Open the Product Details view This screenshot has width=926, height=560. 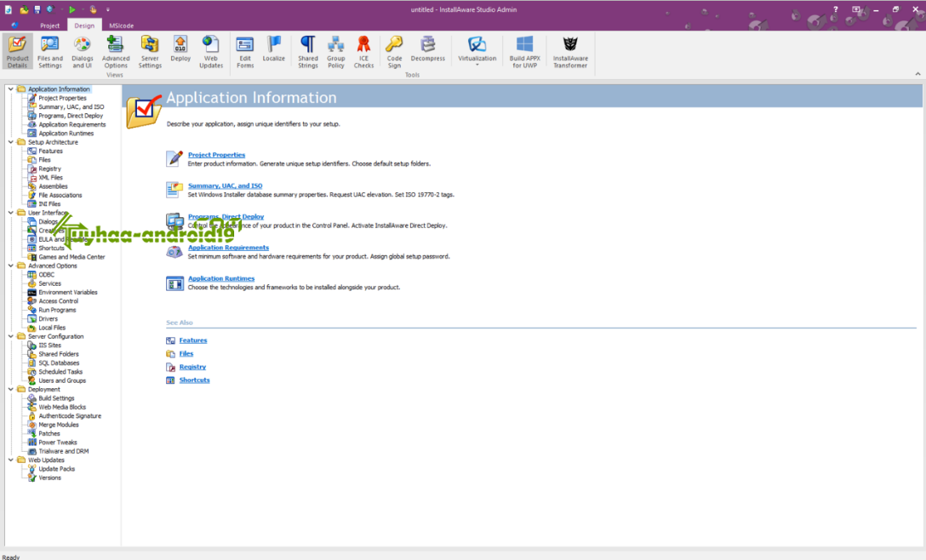(x=17, y=52)
